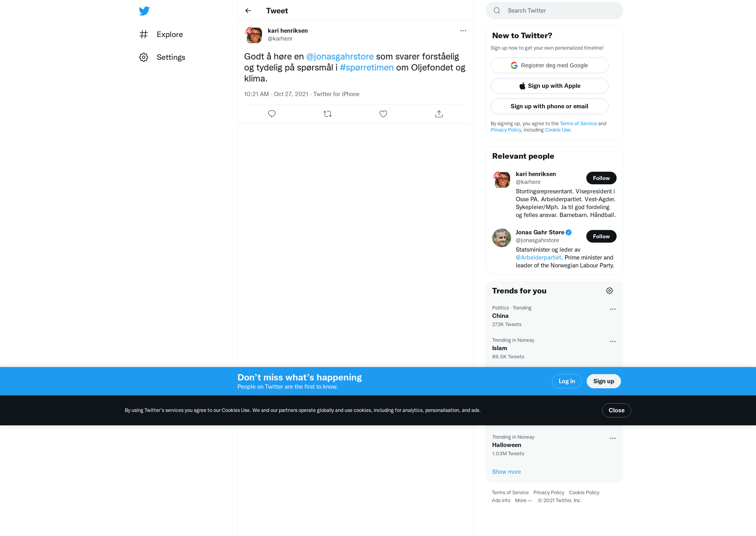Image resolution: width=756 pixels, height=536 pixels.
Task: Open Trends for you settings gear
Action: (610, 291)
